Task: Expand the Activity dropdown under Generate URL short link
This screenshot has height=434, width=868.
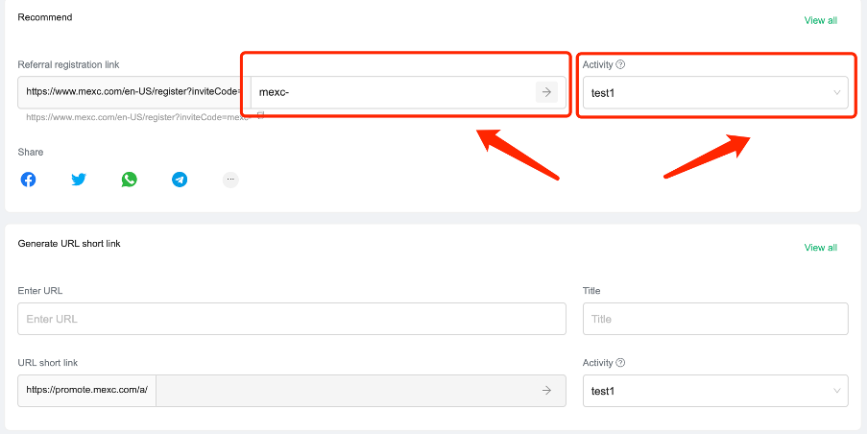Action: coord(715,391)
